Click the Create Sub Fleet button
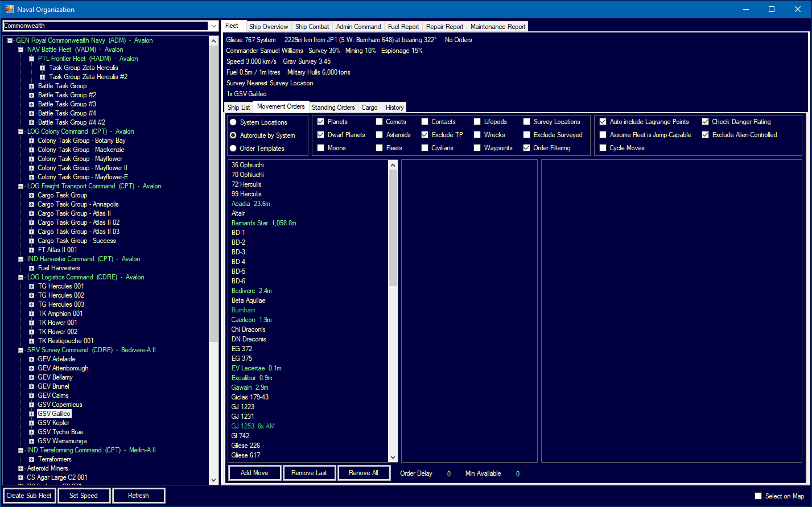812x507 pixels. point(29,496)
